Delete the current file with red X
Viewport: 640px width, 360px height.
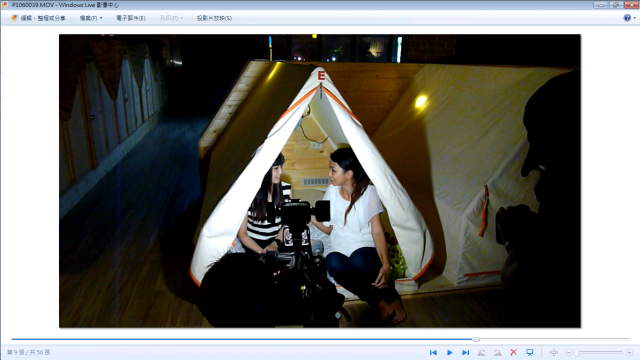(x=513, y=352)
